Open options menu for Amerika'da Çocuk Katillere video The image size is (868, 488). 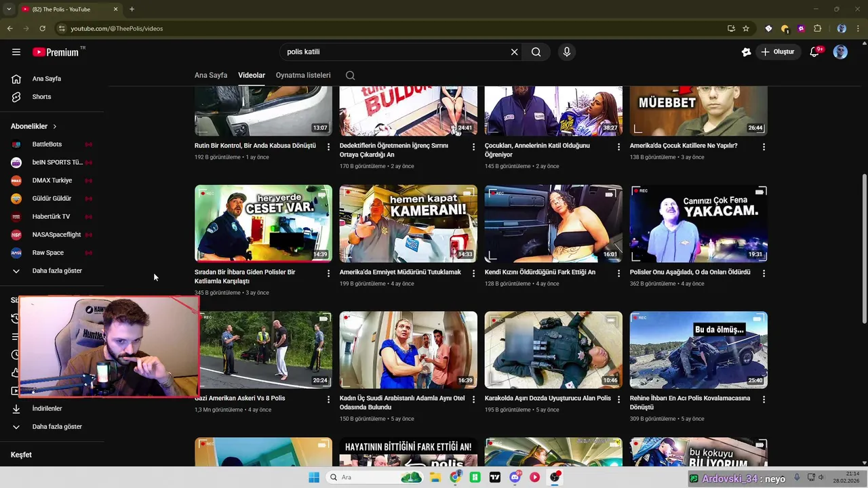[764, 146]
